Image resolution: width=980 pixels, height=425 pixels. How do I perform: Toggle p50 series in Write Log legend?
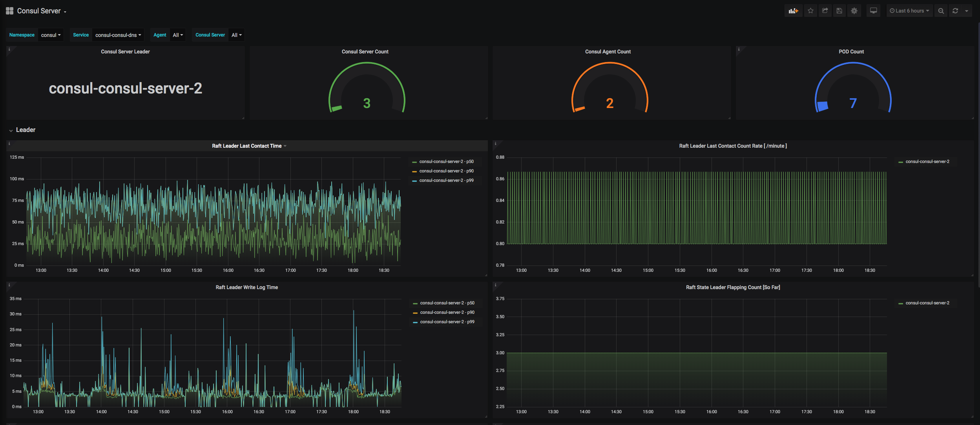pyautogui.click(x=447, y=303)
